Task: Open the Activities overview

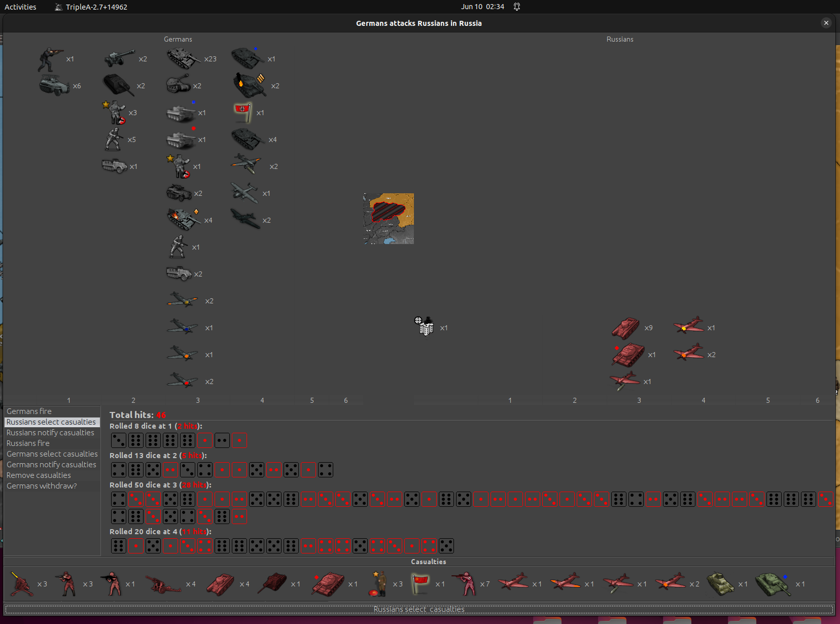Action: [20, 7]
